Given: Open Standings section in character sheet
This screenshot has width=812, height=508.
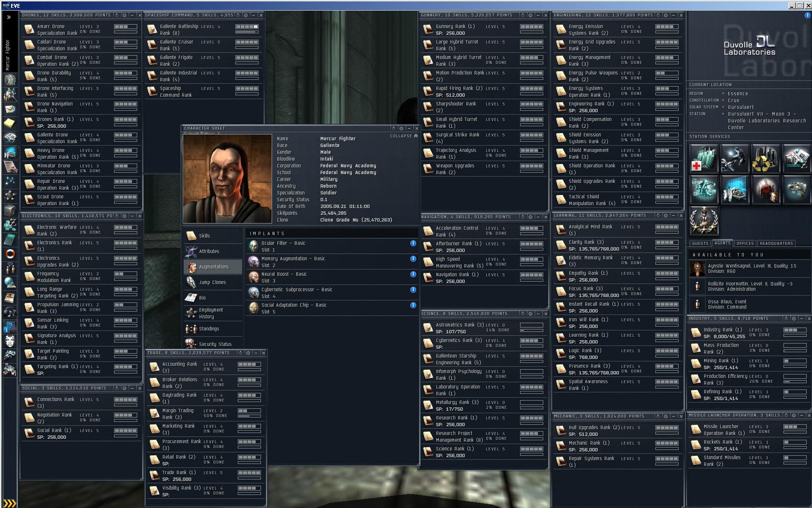Looking at the screenshot, I should pyautogui.click(x=213, y=329).
